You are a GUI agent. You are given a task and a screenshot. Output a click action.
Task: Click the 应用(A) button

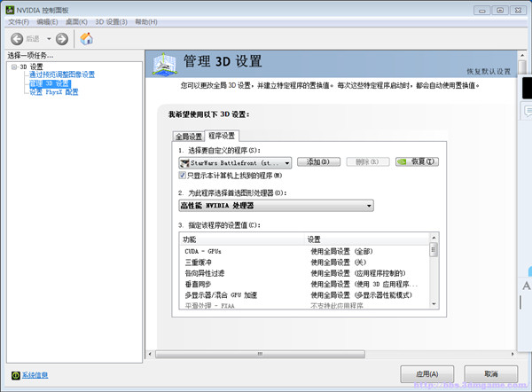click(x=427, y=374)
